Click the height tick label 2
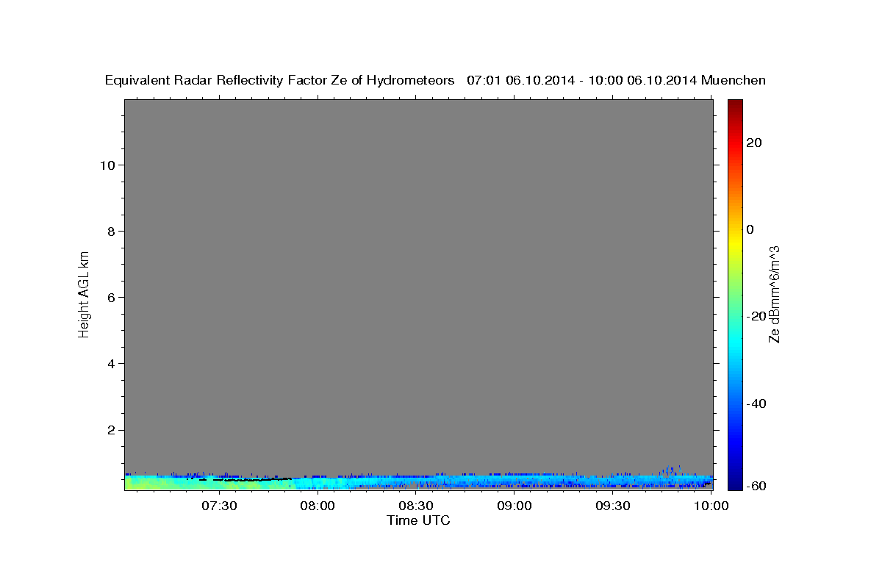This screenshot has width=882, height=588. 110,430
